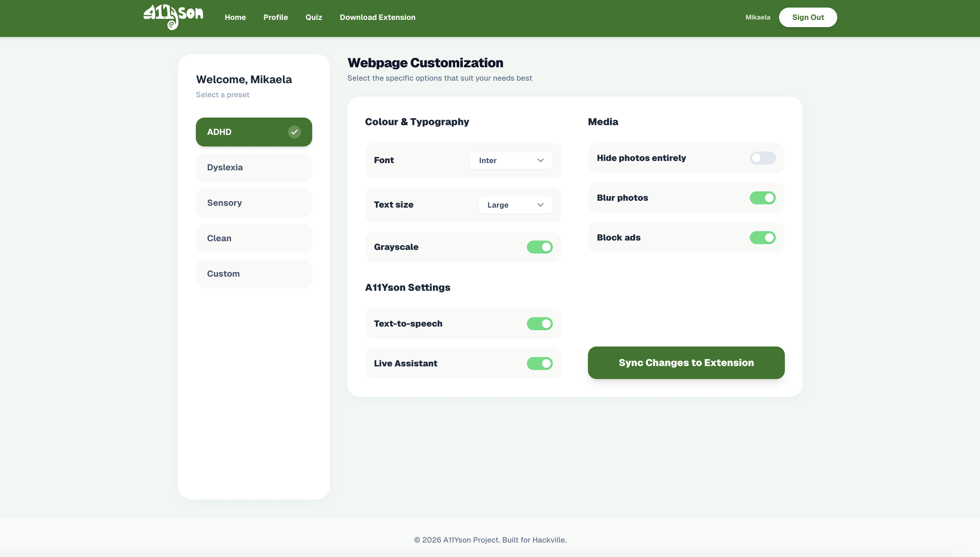Go to Quiz in navigation bar
The height and width of the screenshot is (557, 980).
(313, 17)
